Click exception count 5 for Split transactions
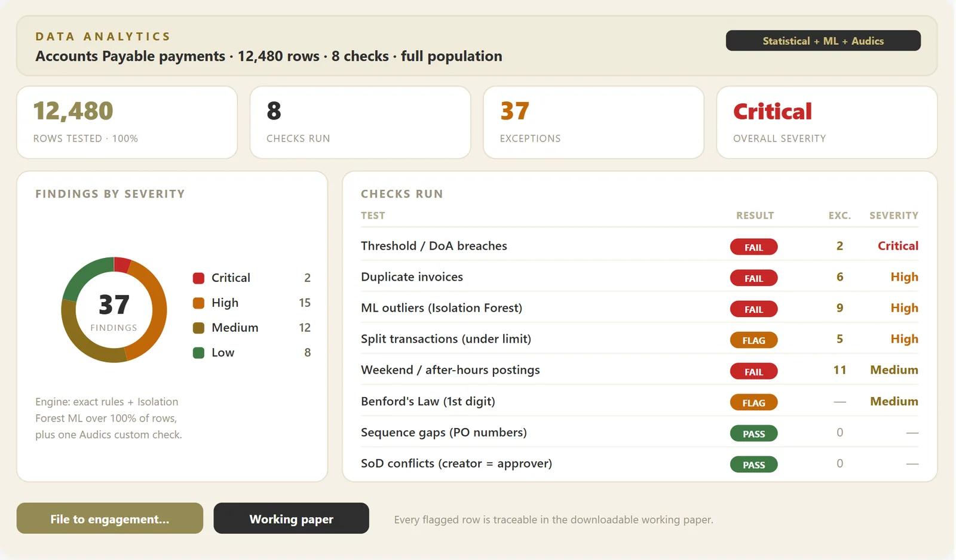Viewport: 956px width, 560px height. pyautogui.click(x=839, y=339)
